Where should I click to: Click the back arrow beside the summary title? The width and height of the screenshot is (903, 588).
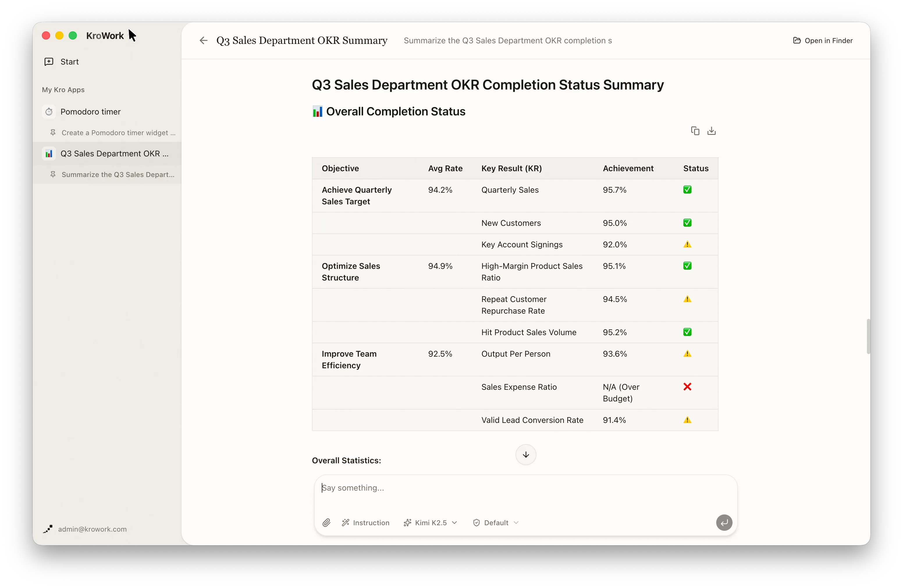coord(203,41)
